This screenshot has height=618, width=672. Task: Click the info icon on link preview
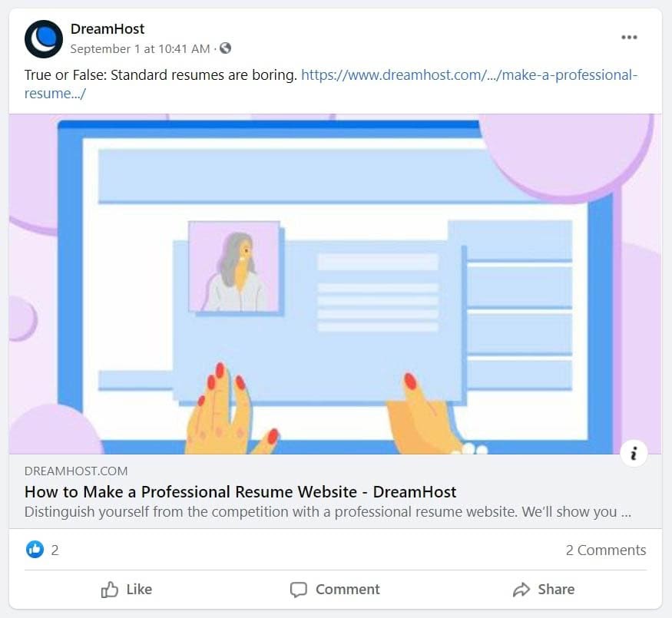(634, 453)
